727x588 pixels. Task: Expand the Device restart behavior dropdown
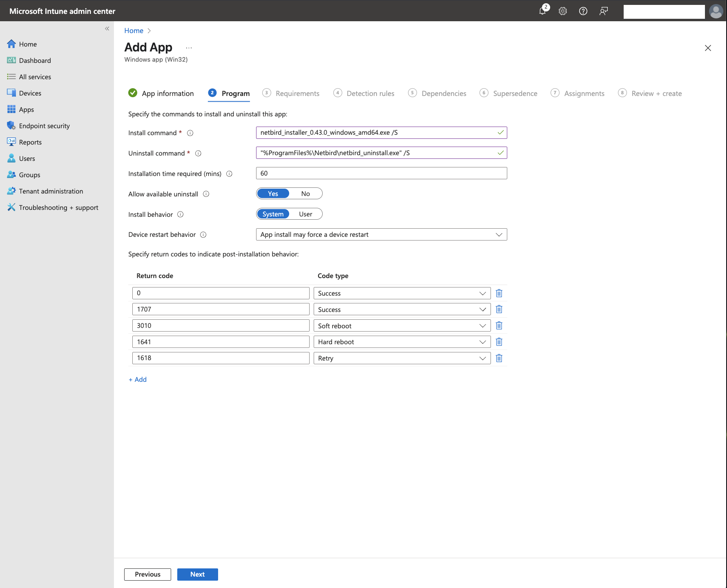point(381,235)
